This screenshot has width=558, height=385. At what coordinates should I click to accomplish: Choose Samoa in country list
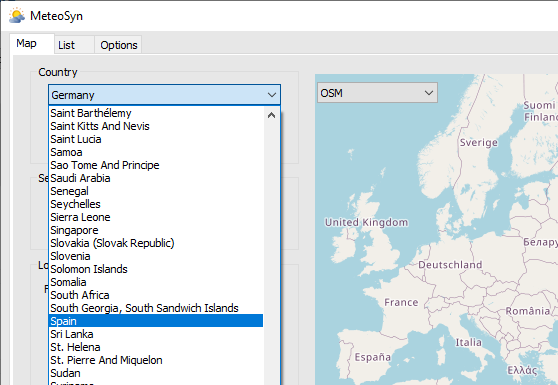point(156,152)
